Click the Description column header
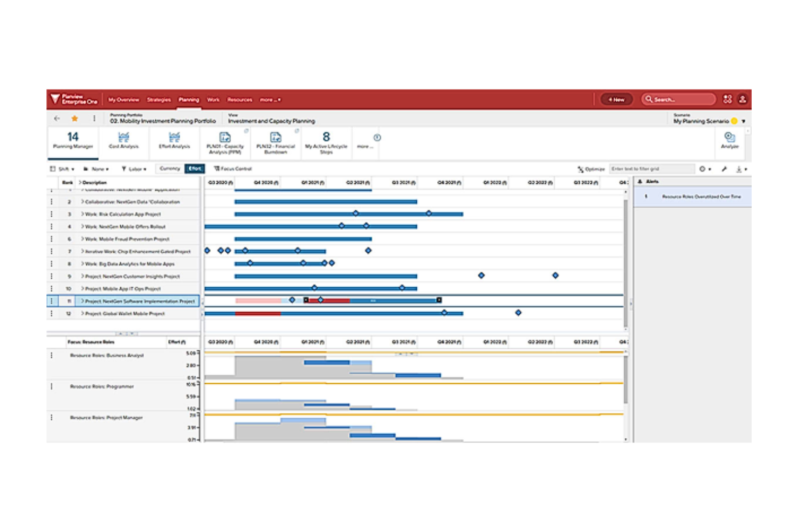798x532 pixels. (x=94, y=182)
